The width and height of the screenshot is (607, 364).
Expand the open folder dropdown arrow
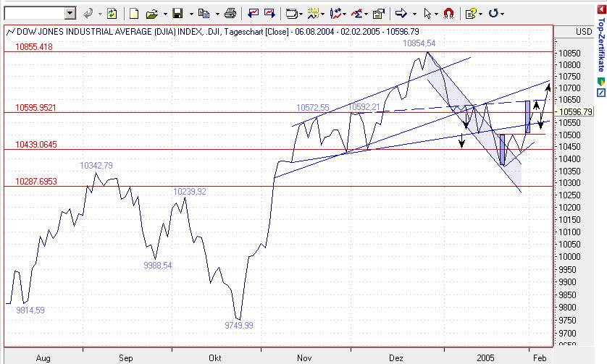tap(165, 14)
